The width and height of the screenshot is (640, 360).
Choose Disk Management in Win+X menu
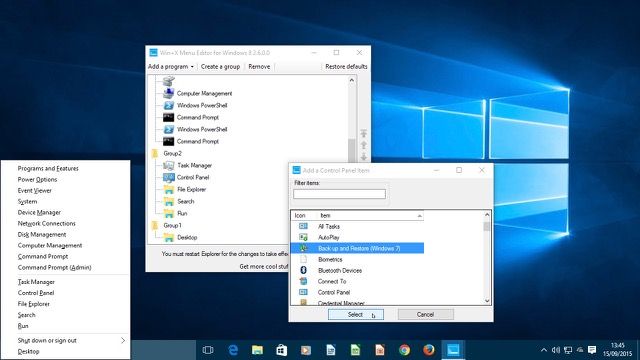pyautogui.click(x=42, y=234)
